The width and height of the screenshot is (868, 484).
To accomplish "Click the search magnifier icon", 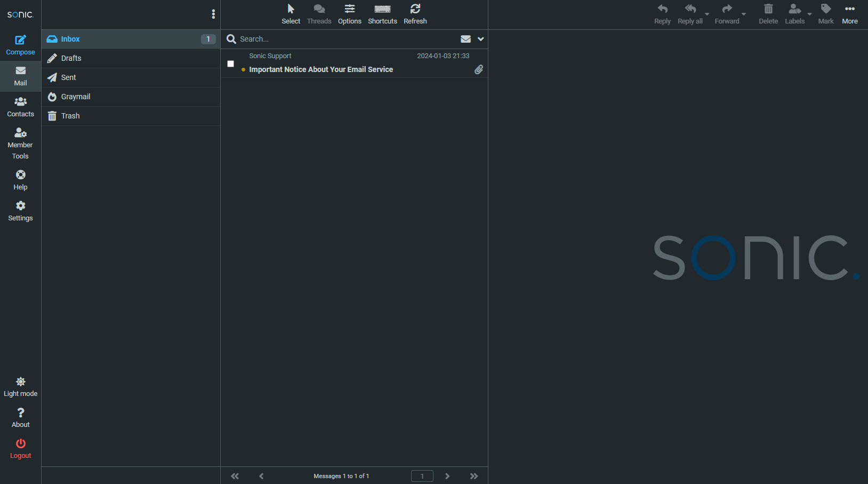I will click(231, 39).
